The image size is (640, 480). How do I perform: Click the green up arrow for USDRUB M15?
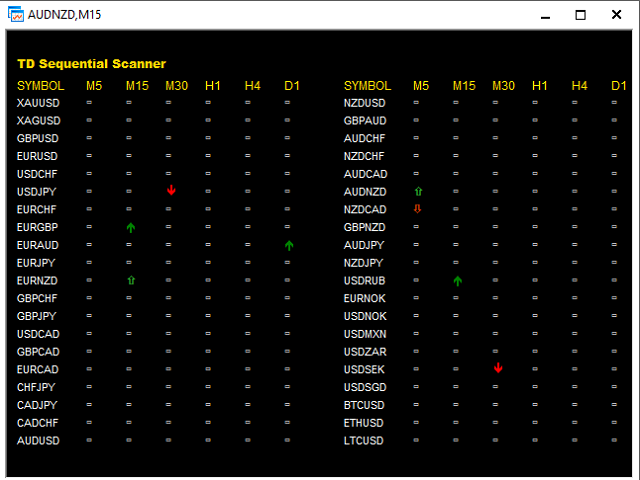tap(457, 281)
